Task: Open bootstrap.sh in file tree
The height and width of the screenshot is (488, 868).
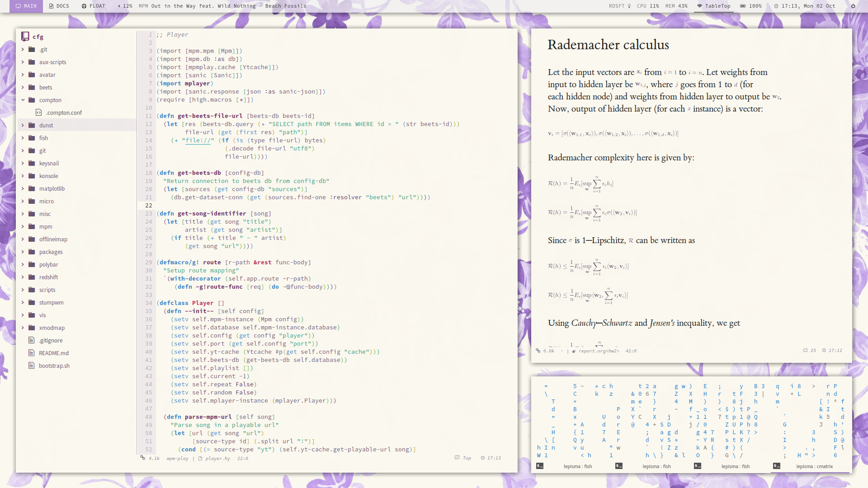Action: point(54,366)
